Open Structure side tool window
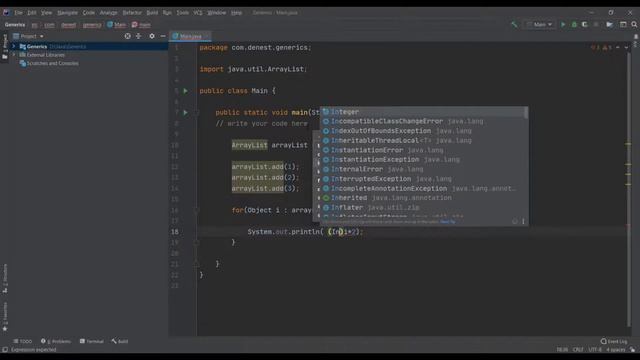Image resolution: width=640 pixels, height=360 pixels. (5, 278)
